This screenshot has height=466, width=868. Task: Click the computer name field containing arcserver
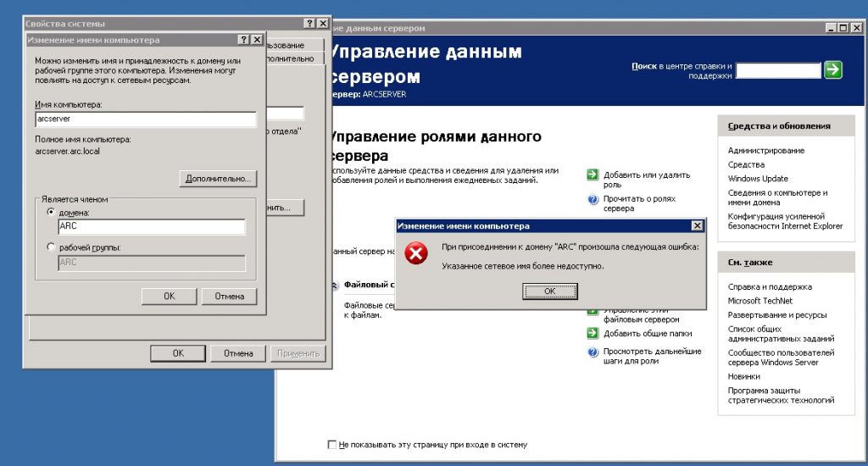tap(146, 119)
